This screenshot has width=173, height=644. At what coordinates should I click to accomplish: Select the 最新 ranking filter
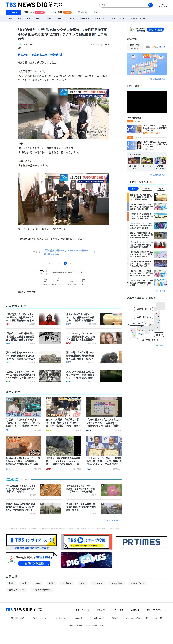pos(133,188)
